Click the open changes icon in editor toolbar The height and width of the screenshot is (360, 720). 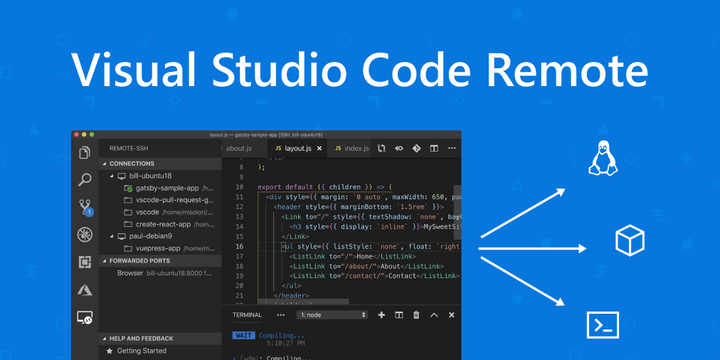399,148
